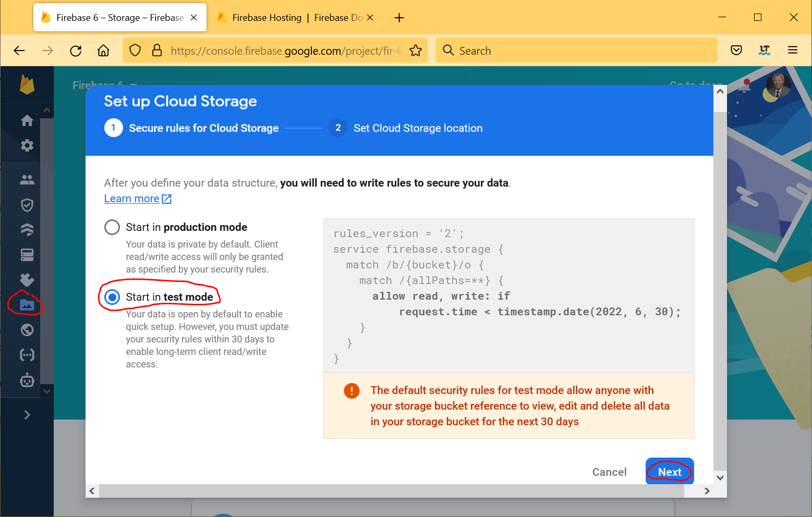Open Hosting globe icon in sidebar
The height and width of the screenshot is (517, 812).
pos(27,330)
